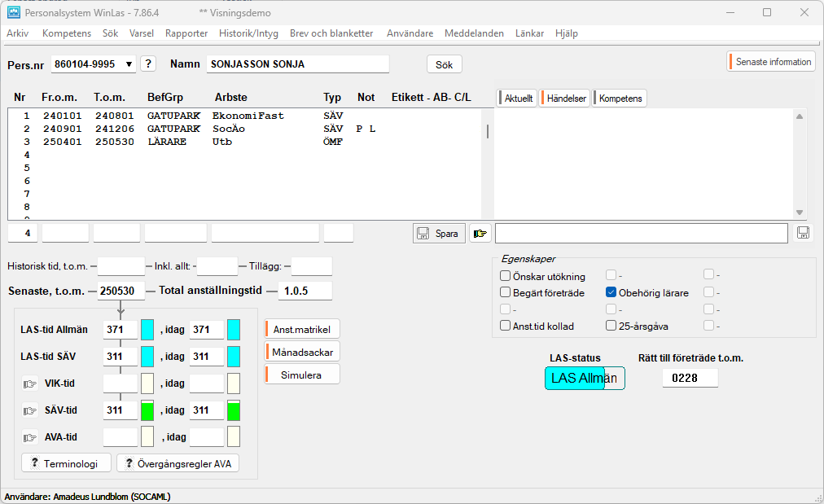Uncheck the Obehörig lärare checkbox
The width and height of the screenshot is (824, 504).
tap(611, 293)
